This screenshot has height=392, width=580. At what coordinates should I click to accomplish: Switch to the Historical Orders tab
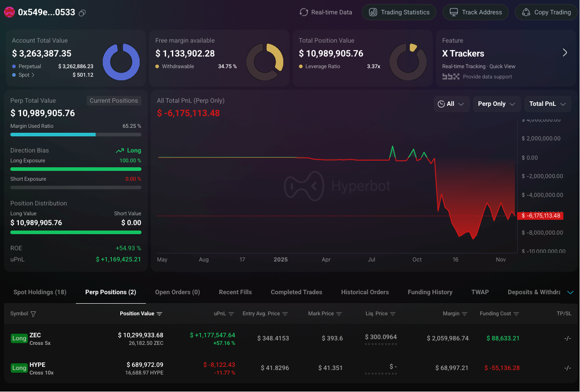coord(365,292)
